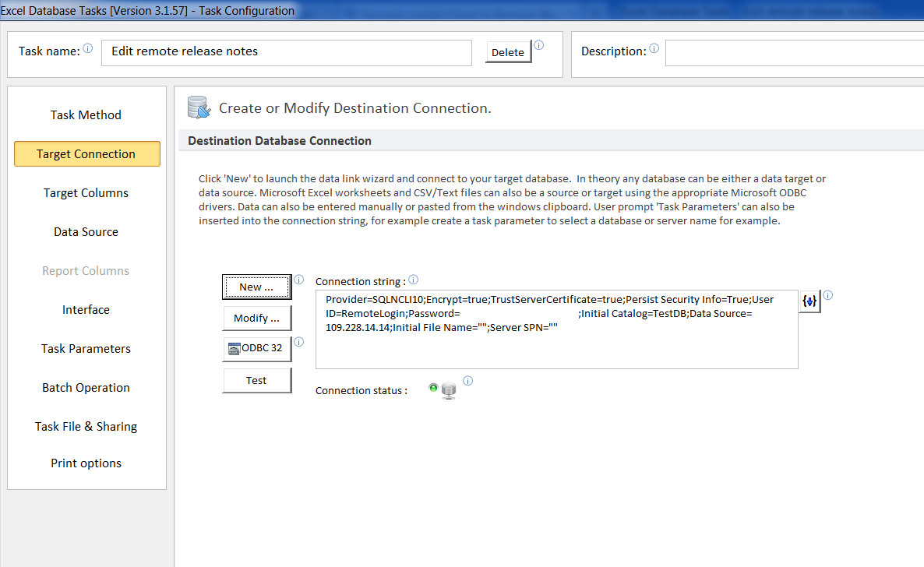Image resolution: width=924 pixels, height=567 pixels.
Task: Test the database connection
Action: tap(256, 380)
